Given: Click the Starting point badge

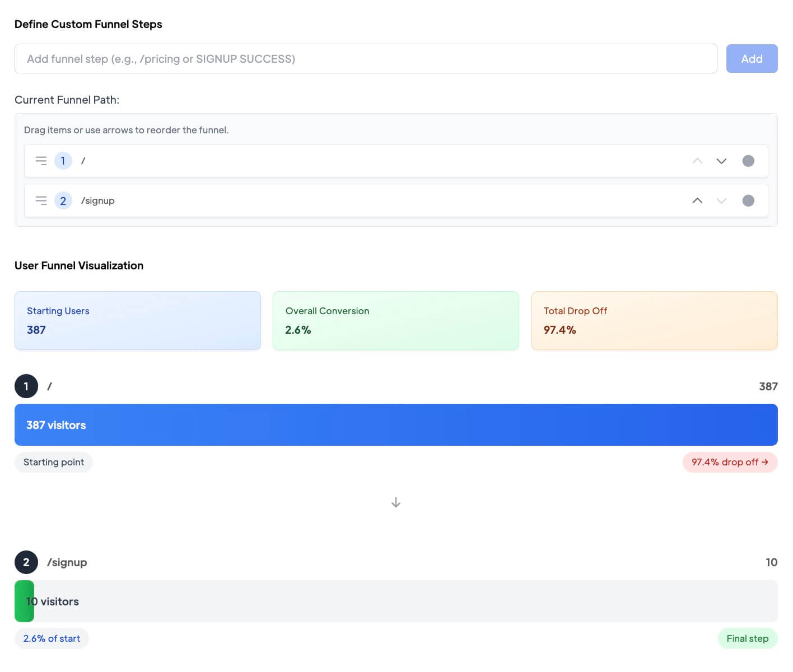Looking at the screenshot, I should (x=54, y=462).
